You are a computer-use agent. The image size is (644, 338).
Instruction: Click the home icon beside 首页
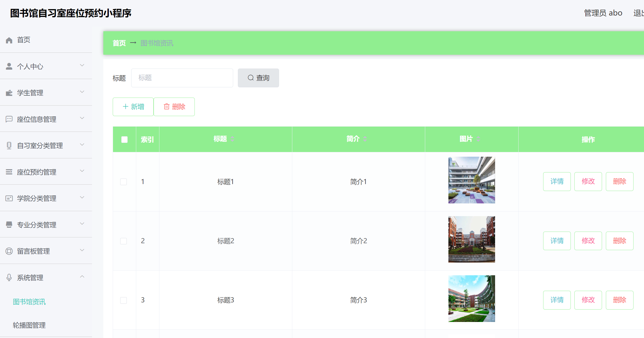tap(9, 40)
